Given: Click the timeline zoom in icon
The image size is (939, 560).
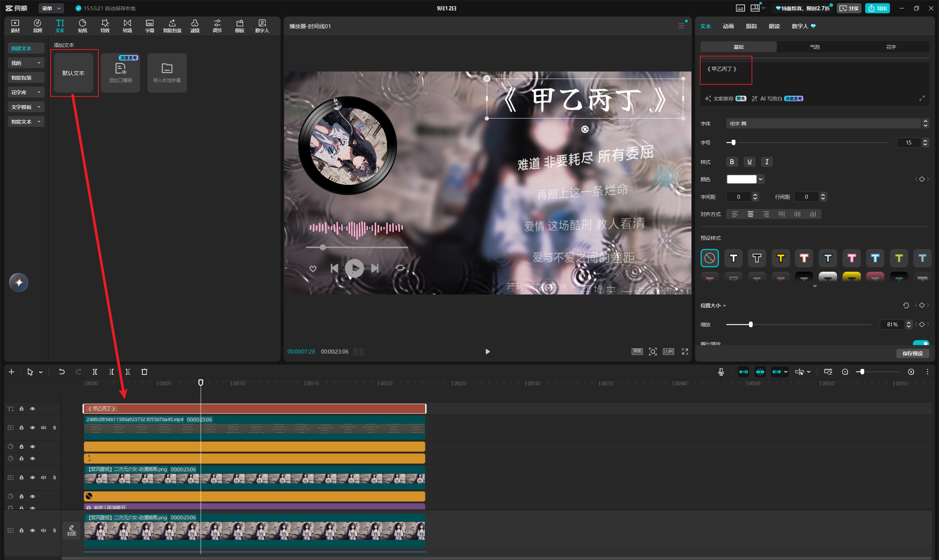Looking at the screenshot, I should [911, 372].
